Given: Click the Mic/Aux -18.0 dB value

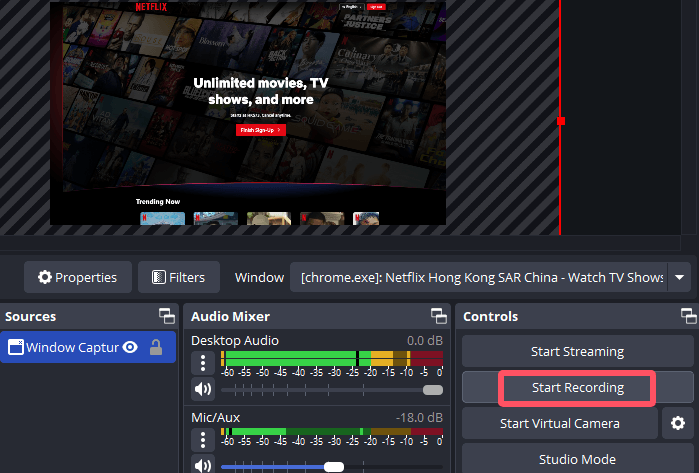Looking at the screenshot, I should (419, 418).
